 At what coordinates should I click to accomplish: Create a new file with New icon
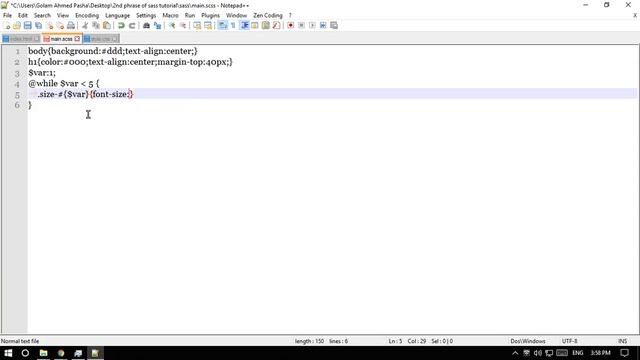[6, 25]
